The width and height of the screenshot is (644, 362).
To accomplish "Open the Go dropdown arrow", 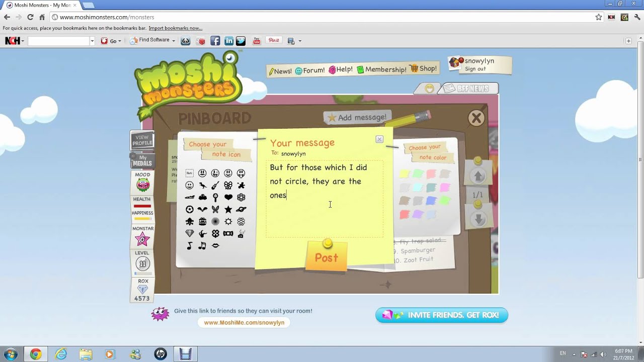I will (120, 41).
